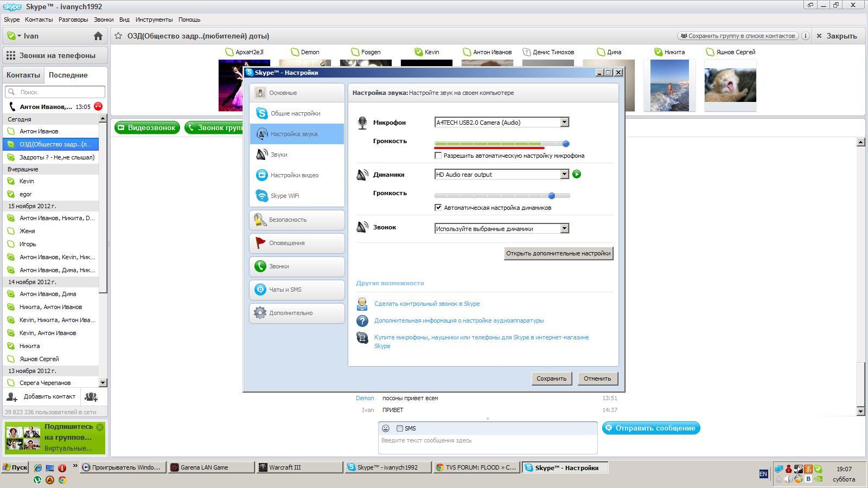
Task: Click the add contact icon
Action: [11, 397]
